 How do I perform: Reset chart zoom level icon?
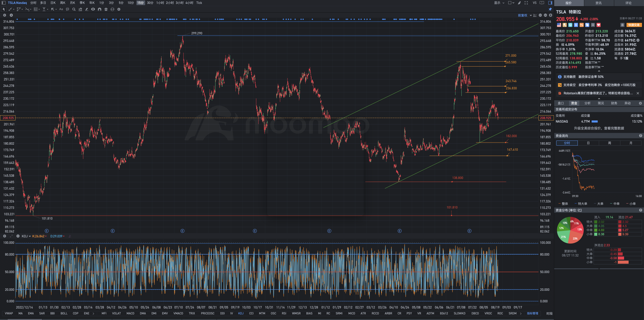point(540,15)
